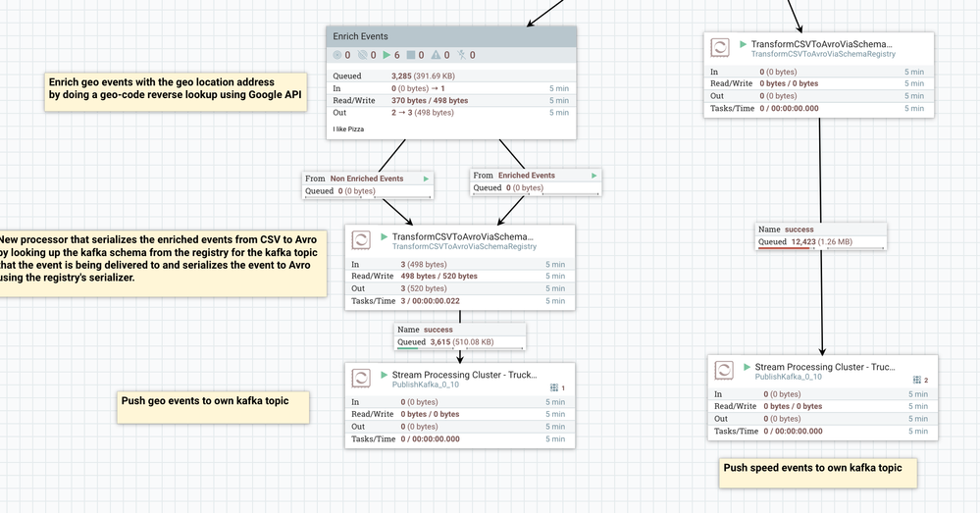Click the invalid components warning icon in Enrich Events
Viewport: 980px width, 513px height.
[x=437, y=55]
